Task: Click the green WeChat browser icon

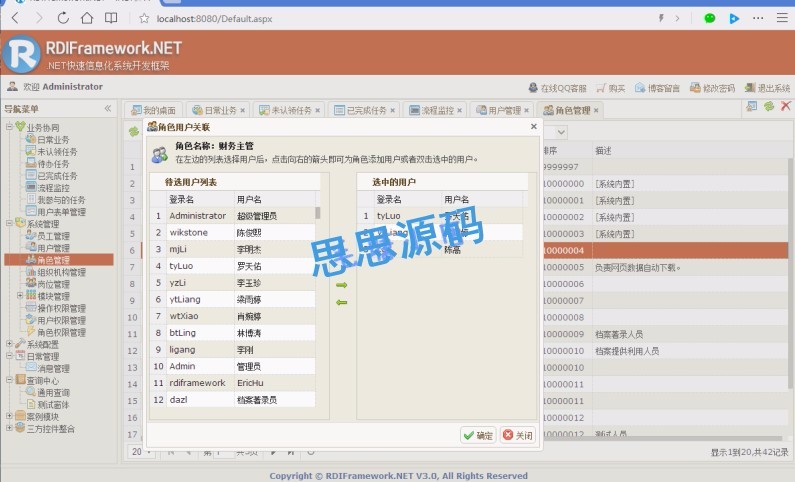Action: point(710,18)
